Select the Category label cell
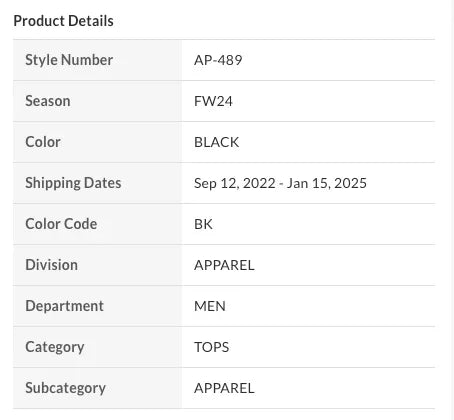454x420 pixels. tap(97, 347)
